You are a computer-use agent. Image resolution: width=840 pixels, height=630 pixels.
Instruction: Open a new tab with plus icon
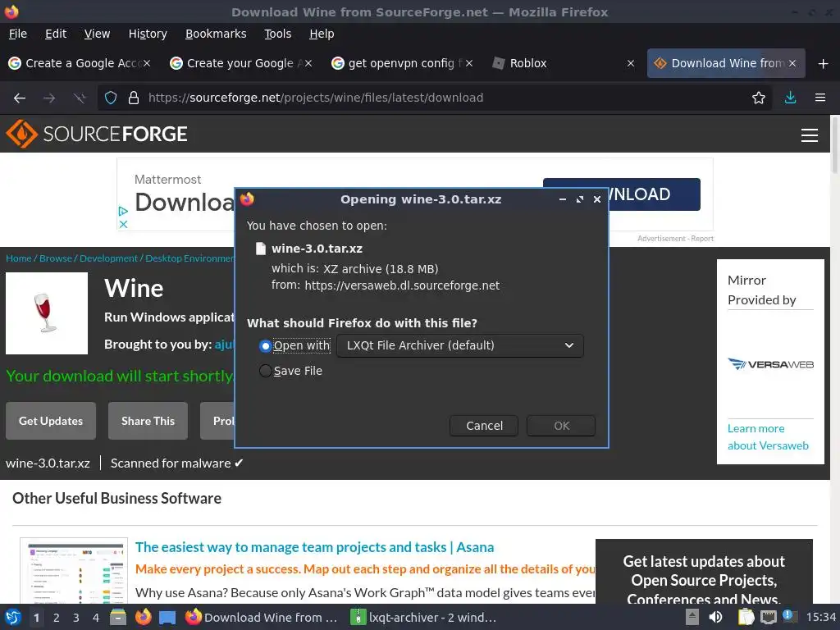coord(823,64)
